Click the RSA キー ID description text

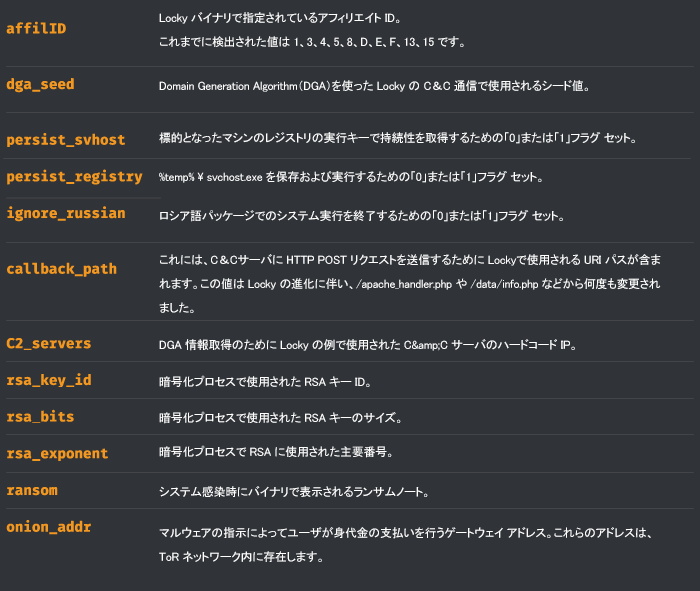coord(273,381)
